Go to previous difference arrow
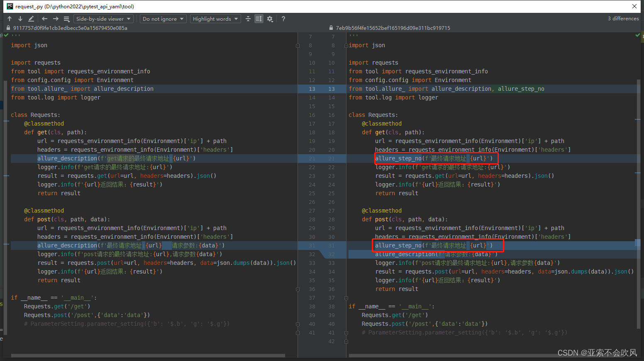 tap(10, 19)
